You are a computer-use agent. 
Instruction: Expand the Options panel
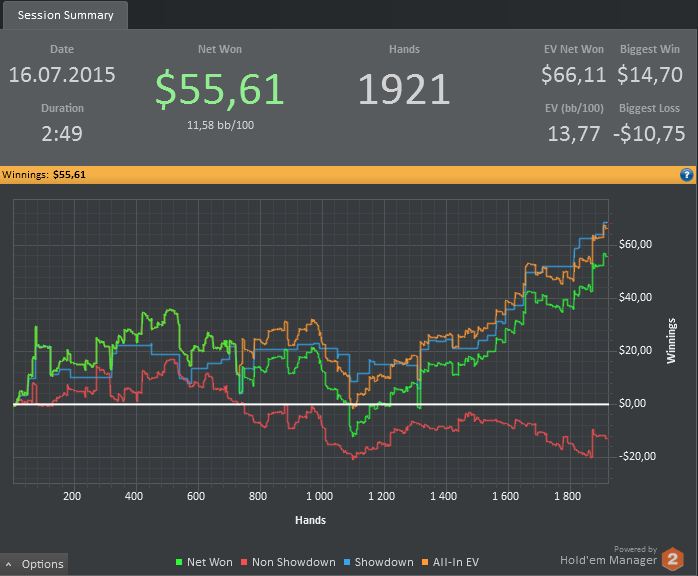point(34,564)
